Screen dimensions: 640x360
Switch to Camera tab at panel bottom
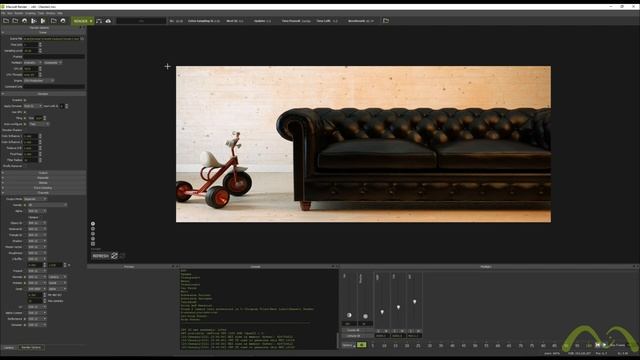pos(9,347)
